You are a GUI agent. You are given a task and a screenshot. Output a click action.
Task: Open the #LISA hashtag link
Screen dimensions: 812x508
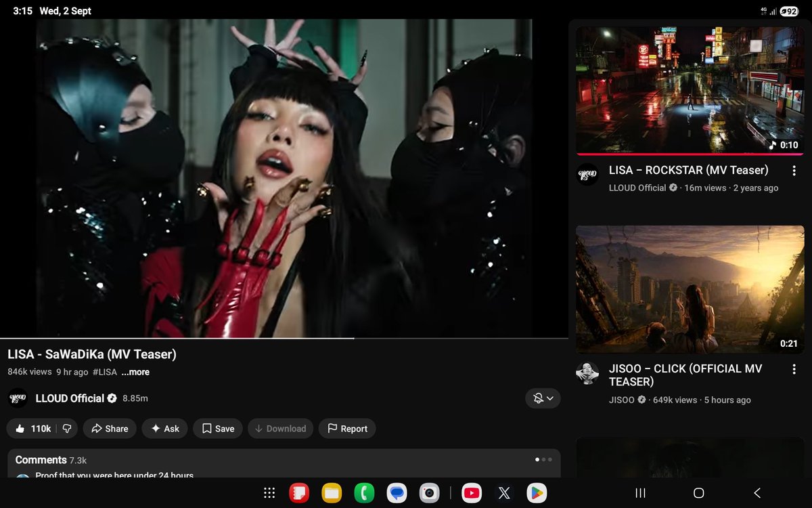(x=105, y=372)
